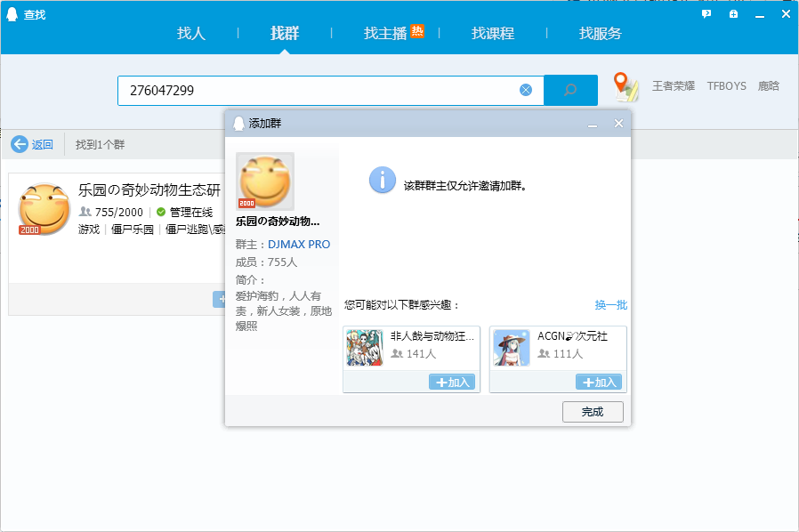This screenshot has width=799, height=532.
Task: Open the 找主播 tab
Action: point(385,34)
